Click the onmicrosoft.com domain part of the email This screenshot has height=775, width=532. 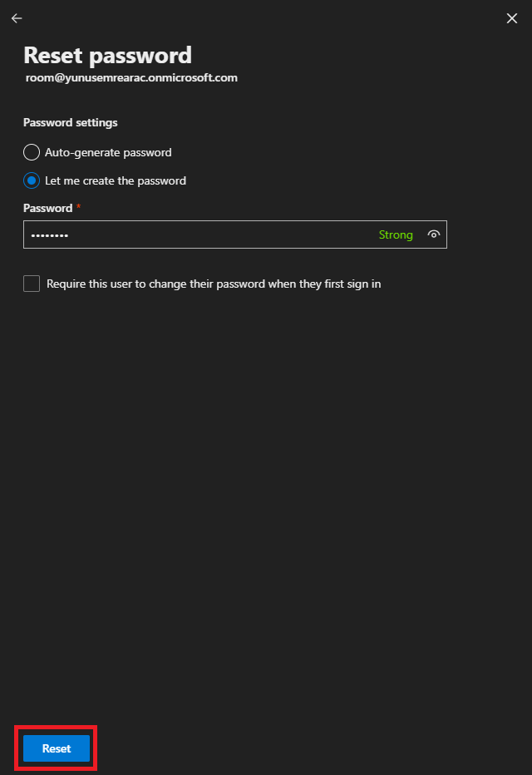195,77
